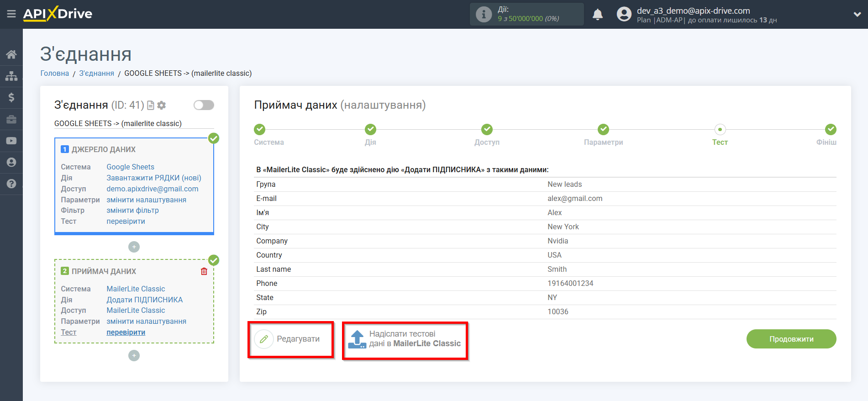The height and width of the screenshot is (401, 868).
Task: Open the Google Sheets system link
Action: [131, 167]
